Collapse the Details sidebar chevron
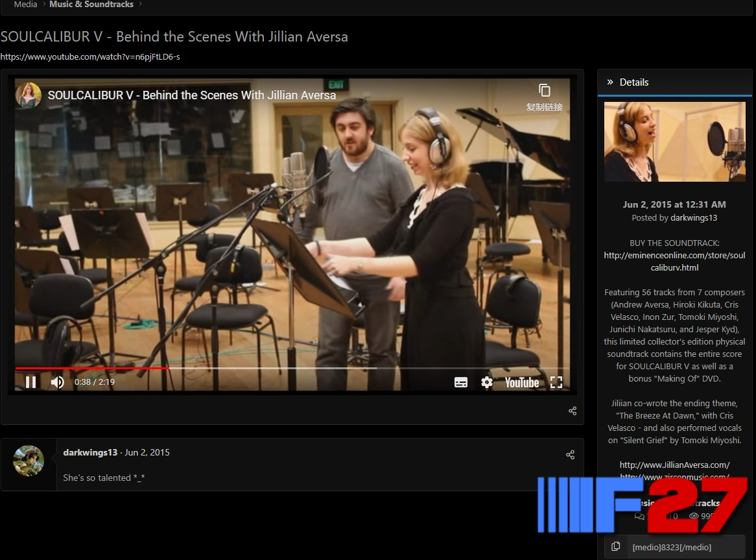756x560 pixels. point(610,82)
